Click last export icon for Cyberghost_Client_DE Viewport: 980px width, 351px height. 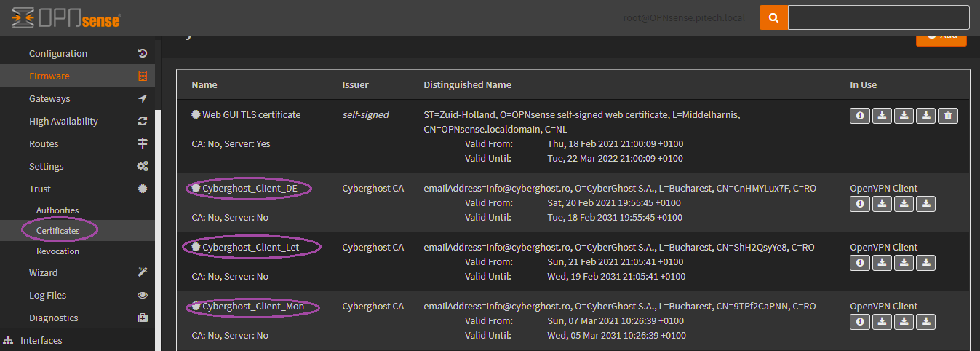click(x=925, y=204)
